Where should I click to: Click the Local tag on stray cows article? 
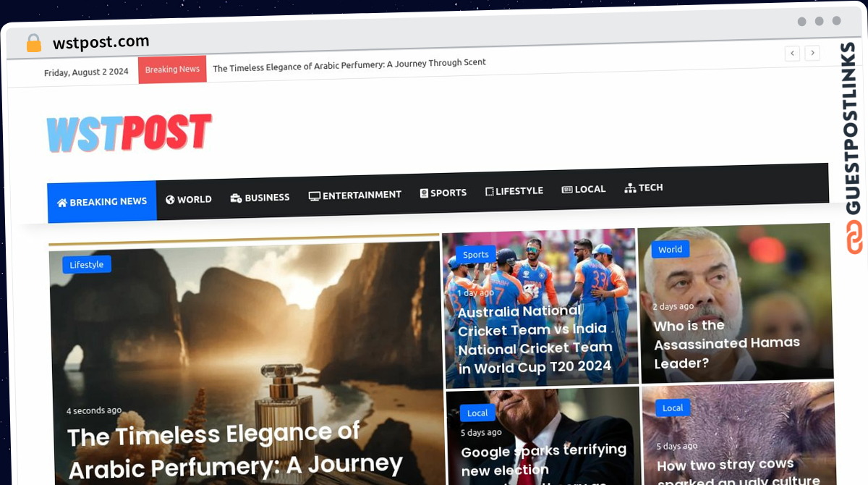tap(673, 408)
